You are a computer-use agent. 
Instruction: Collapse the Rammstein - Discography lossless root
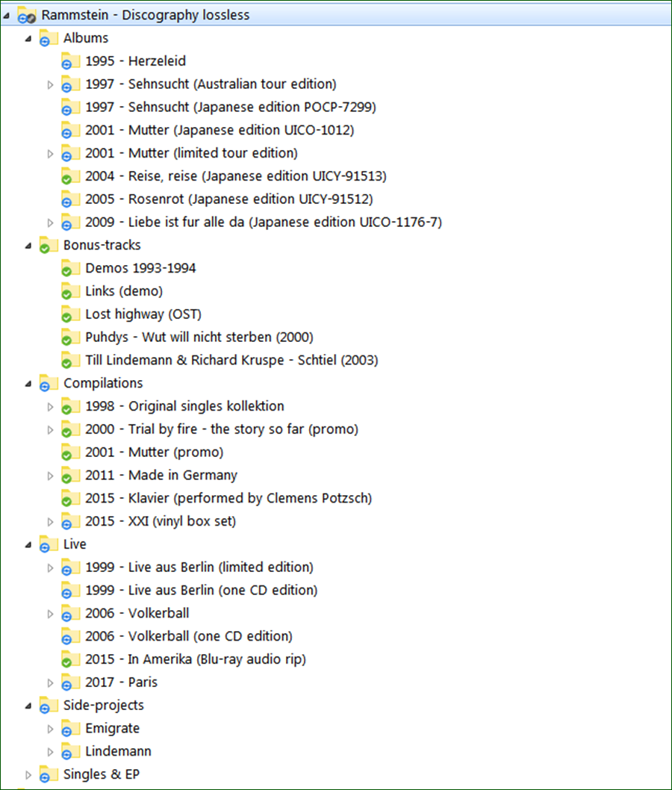click(x=6, y=16)
